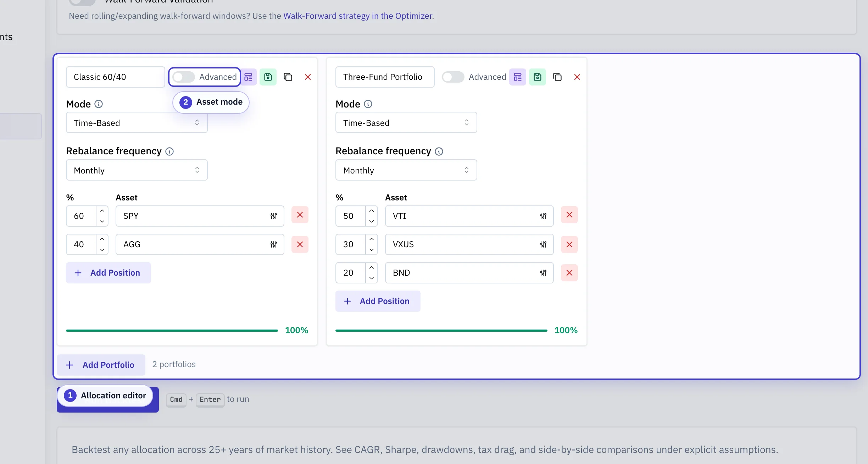The width and height of the screenshot is (868, 464).
Task: Show Mode info for Classic 60/40
Action: tap(99, 104)
